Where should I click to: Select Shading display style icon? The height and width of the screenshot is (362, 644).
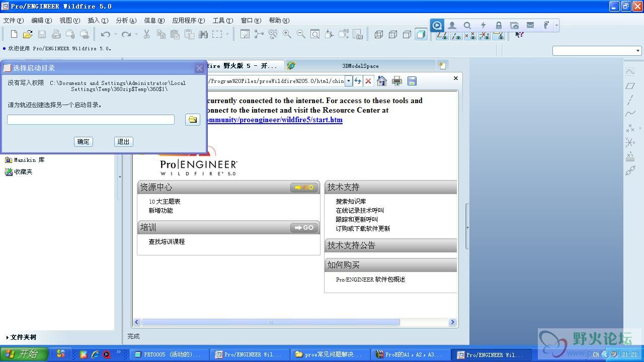pos(421,34)
